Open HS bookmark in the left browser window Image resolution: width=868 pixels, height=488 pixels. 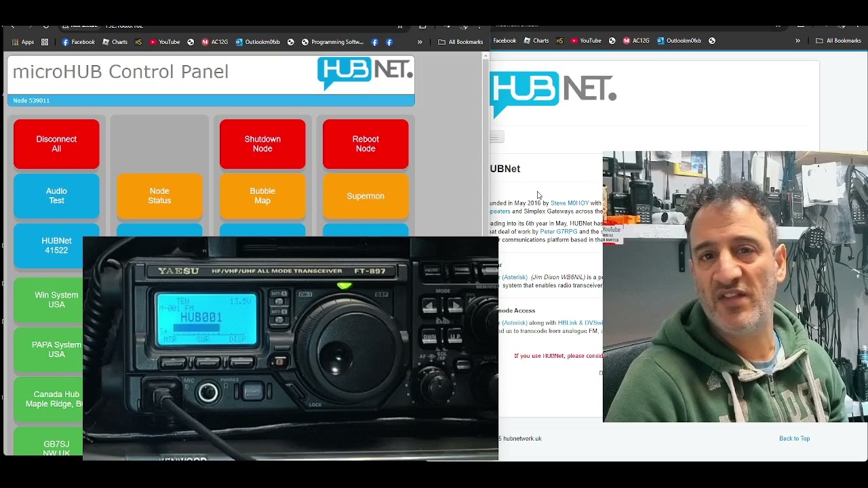(138, 42)
